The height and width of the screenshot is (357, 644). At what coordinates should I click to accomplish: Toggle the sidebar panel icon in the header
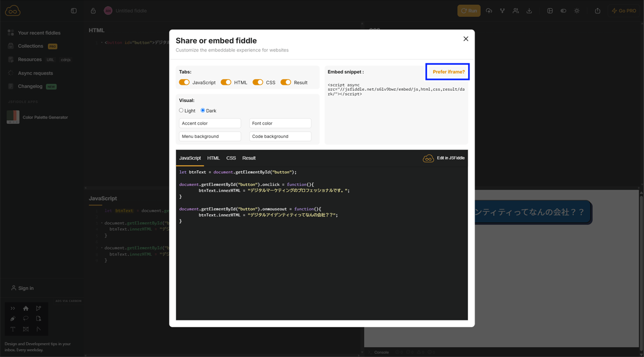[x=74, y=11]
